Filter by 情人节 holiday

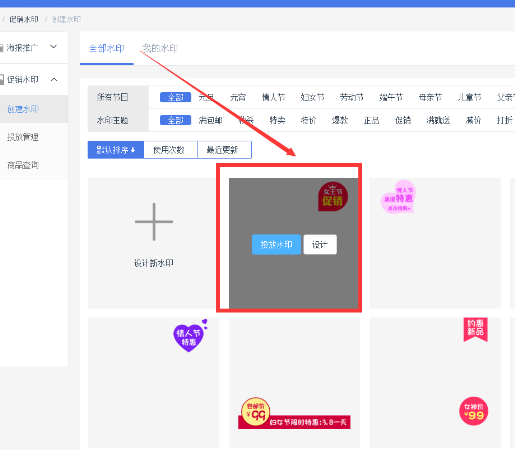pyautogui.click(x=273, y=97)
